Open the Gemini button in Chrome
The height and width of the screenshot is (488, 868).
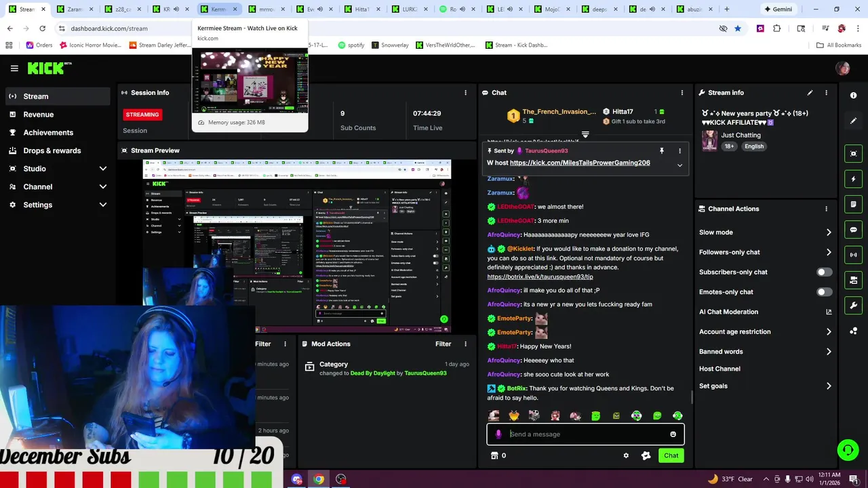[778, 9]
